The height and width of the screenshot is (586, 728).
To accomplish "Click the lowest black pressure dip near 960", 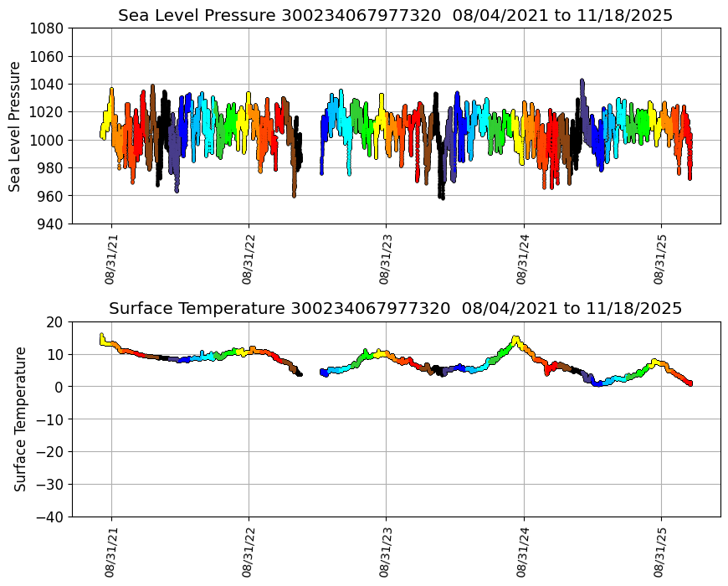I will [x=441, y=196].
